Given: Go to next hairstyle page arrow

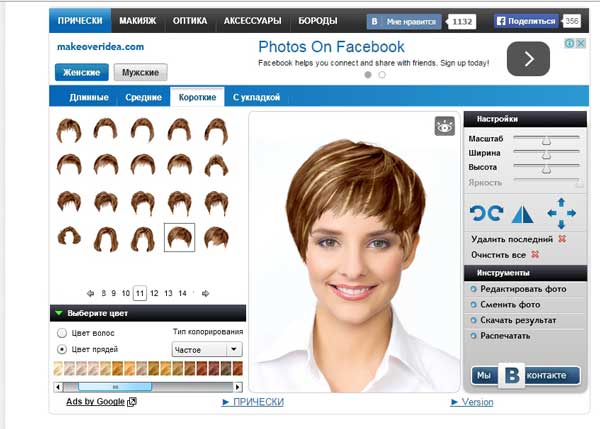Looking at the screenshot, I should point(205,293).
